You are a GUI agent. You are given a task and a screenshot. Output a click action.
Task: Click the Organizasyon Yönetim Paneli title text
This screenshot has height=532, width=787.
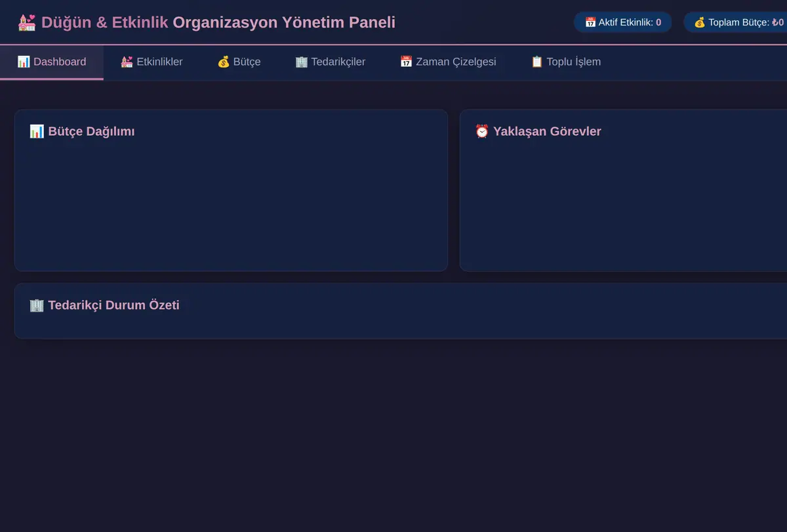coord(284,23)
